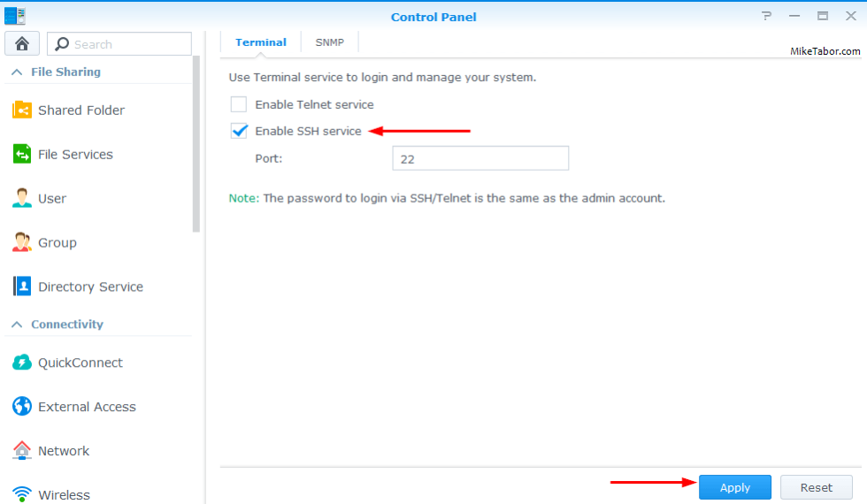
Task: Collapse the File Sharing section
Action: [17, 72]
